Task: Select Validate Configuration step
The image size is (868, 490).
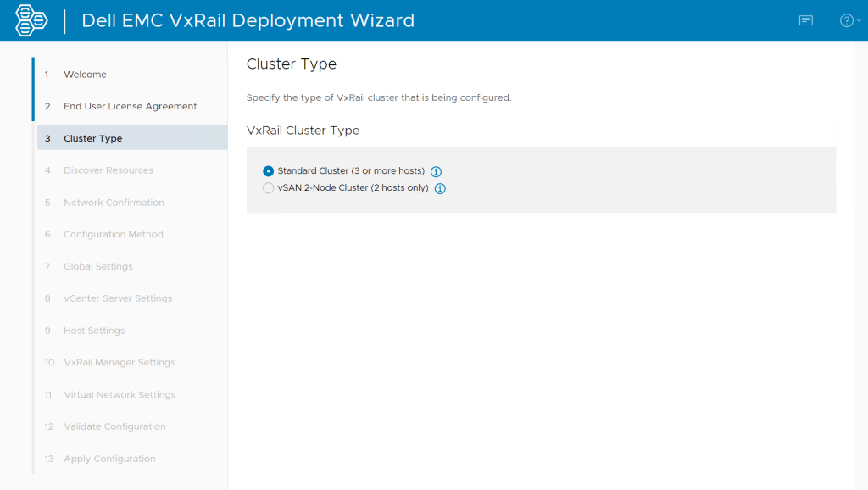Action: pyautogui.click(x=114, y=426)
